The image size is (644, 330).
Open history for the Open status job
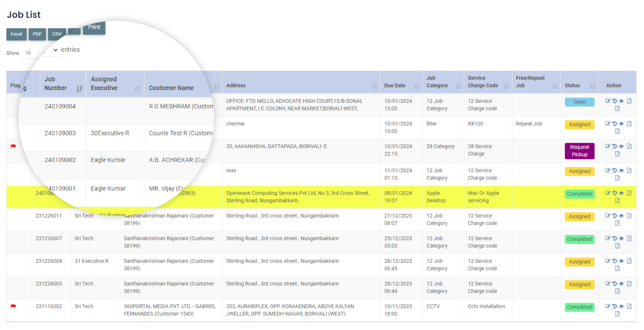[x=614, y=101]
